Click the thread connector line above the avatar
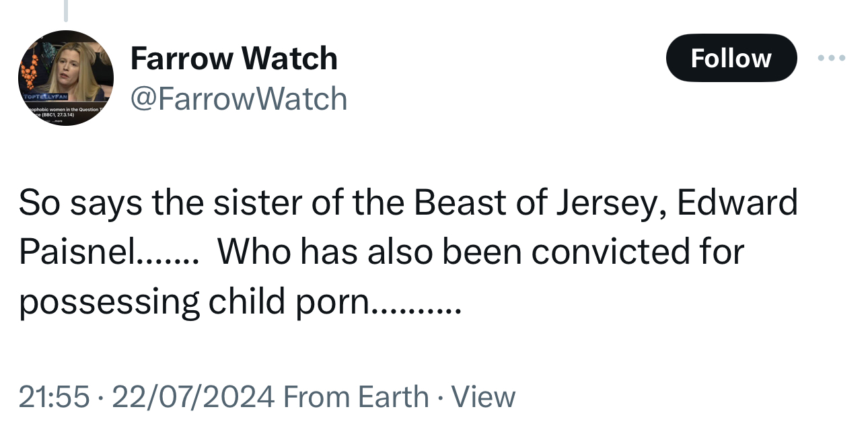 [x=66, y=9]
